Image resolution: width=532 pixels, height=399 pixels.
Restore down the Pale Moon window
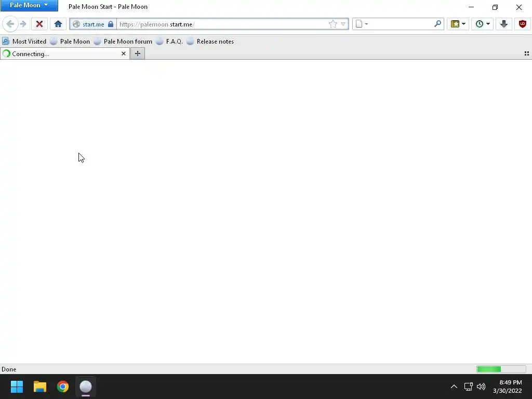495,7
